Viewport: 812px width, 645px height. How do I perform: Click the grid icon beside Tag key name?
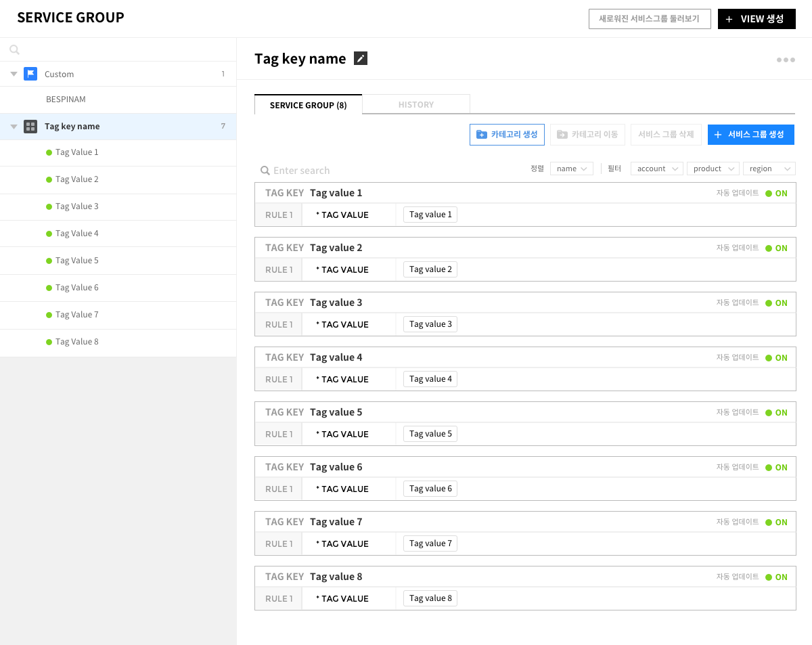pos(30,127)
